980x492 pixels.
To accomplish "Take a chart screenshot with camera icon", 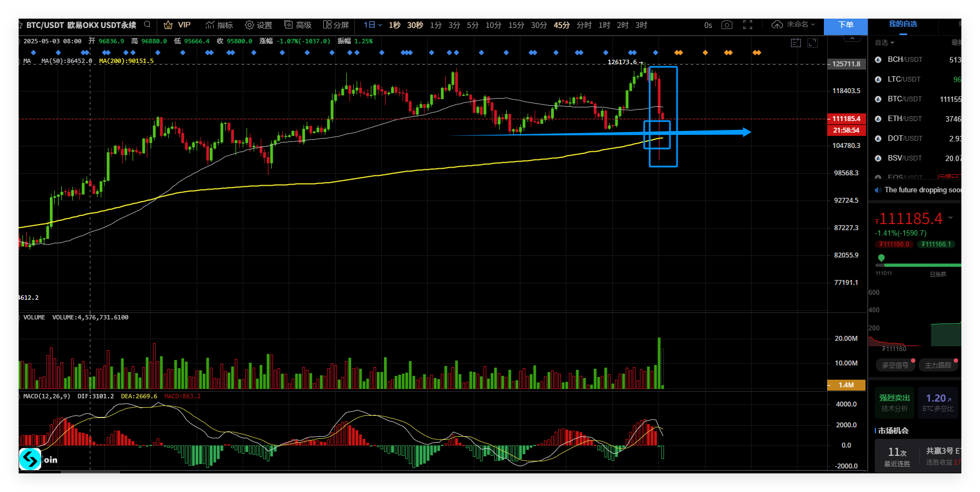I will pos(727,25).
